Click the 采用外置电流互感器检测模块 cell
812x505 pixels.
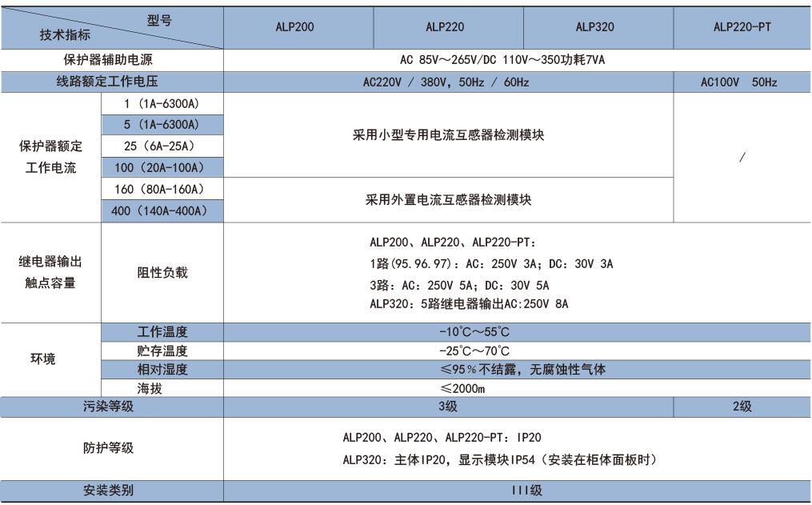coord(448,200)
